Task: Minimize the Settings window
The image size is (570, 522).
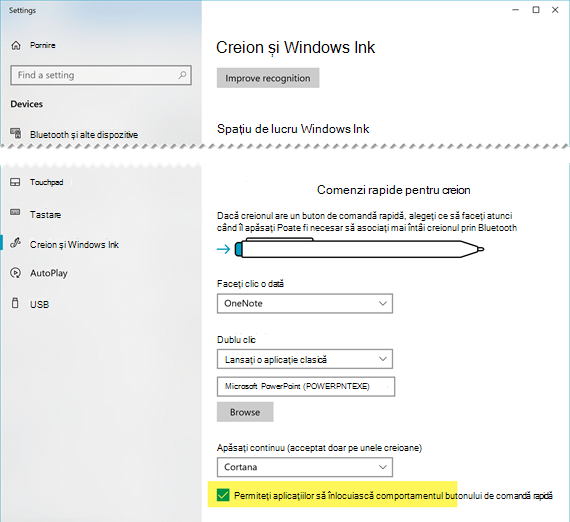Action: click(515, 10)
